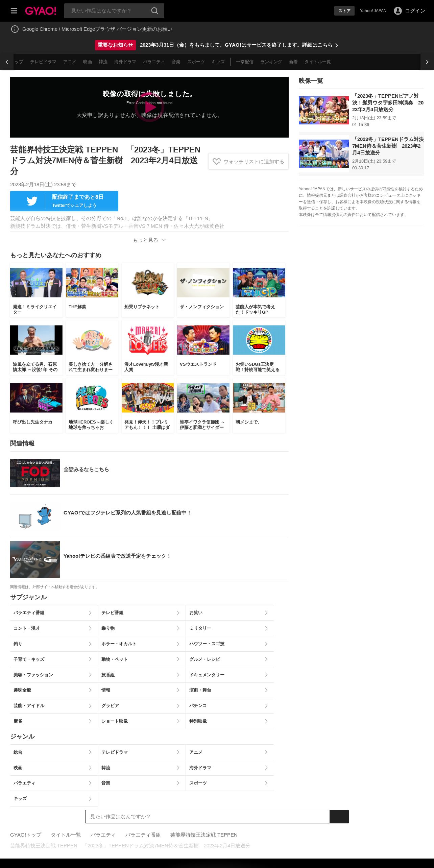The height and width of the screenshot is (868, 434).
Task: Open ドッキリGP recommendation thumbnail
Action: [x=259, y=283]
